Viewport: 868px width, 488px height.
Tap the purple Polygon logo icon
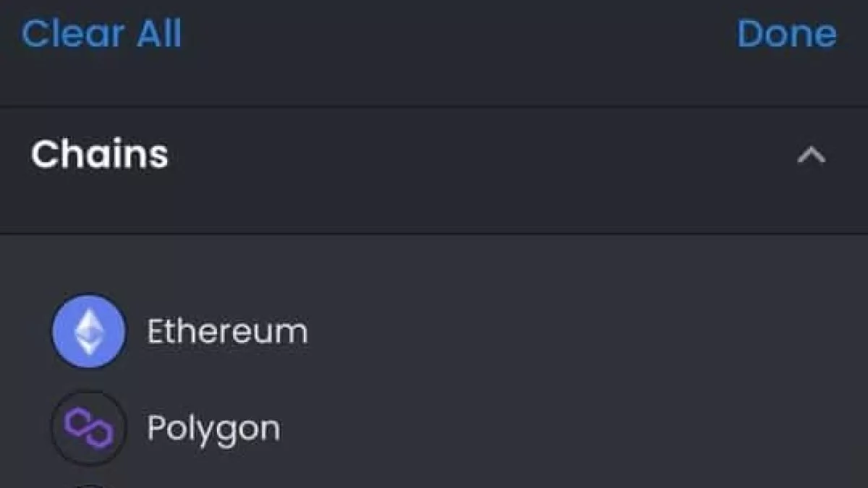pos(88,428)
